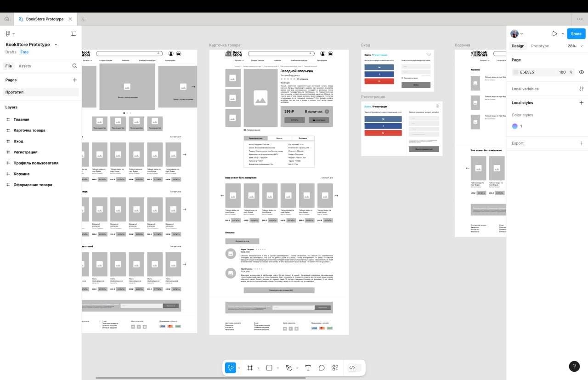Screen dimensions: 588x380
Task: Toggle the left sidebar panel icon
Action: tap(73, 34)
